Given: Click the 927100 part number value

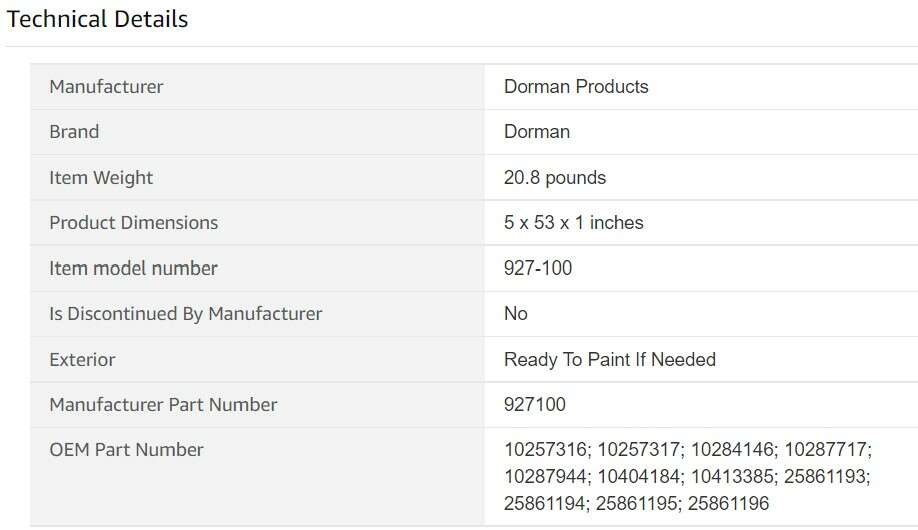Looking at the screenshot, I should 535,405.
